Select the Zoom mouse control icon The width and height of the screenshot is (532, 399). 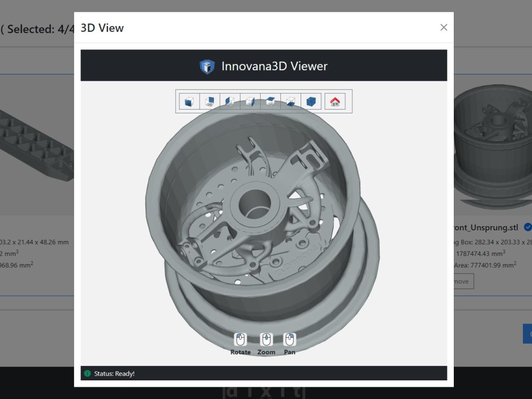(x=266, y=339)
